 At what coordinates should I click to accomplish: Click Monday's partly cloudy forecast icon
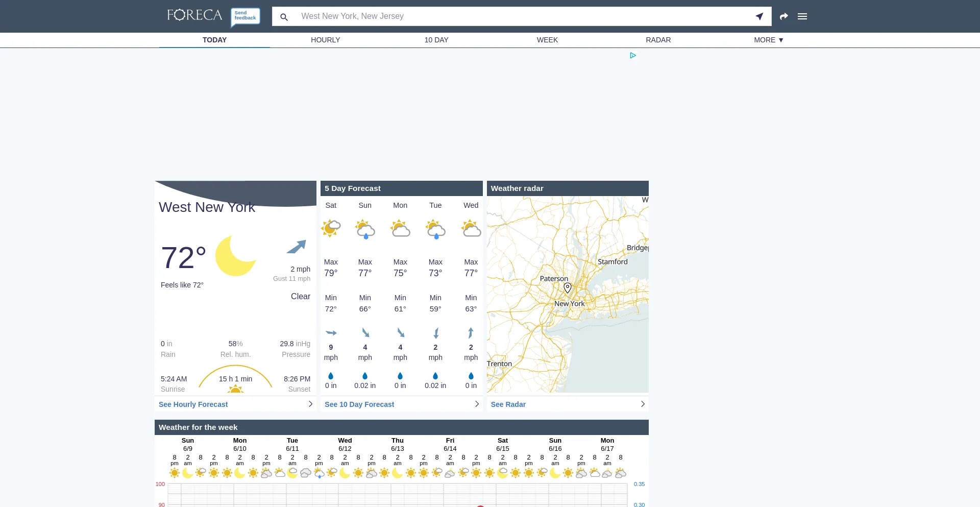click(400, 228)
